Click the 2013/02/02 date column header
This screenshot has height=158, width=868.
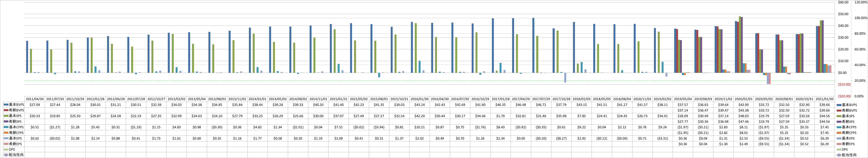(x=177, y=99)
